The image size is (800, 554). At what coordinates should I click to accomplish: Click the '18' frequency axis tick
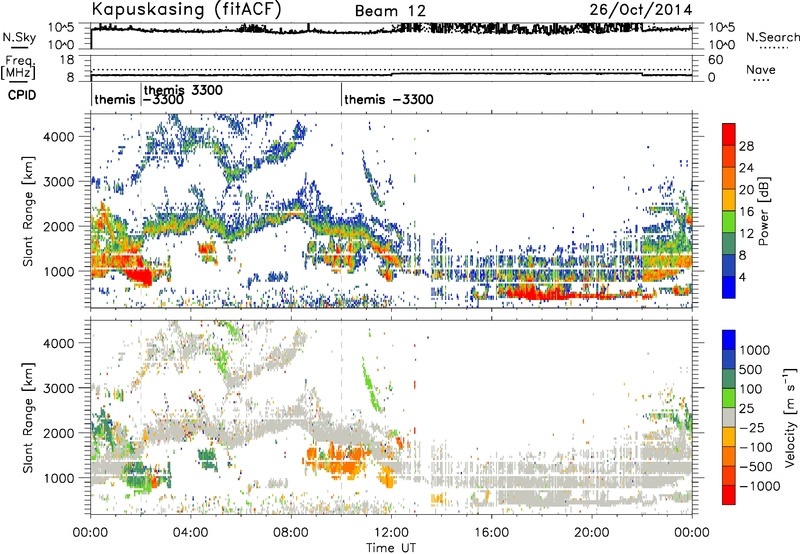[x=66, y=60]
